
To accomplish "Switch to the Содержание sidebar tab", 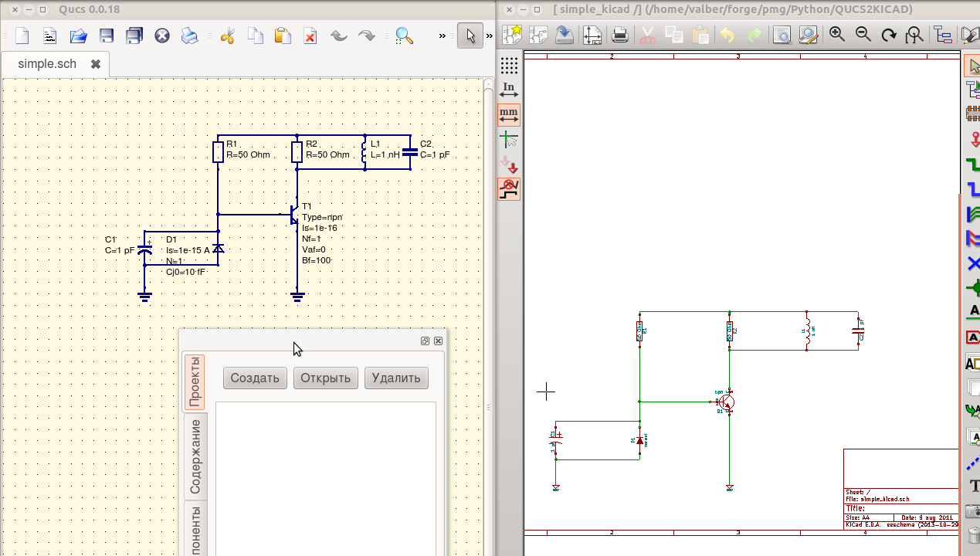I will click(194, 452).
